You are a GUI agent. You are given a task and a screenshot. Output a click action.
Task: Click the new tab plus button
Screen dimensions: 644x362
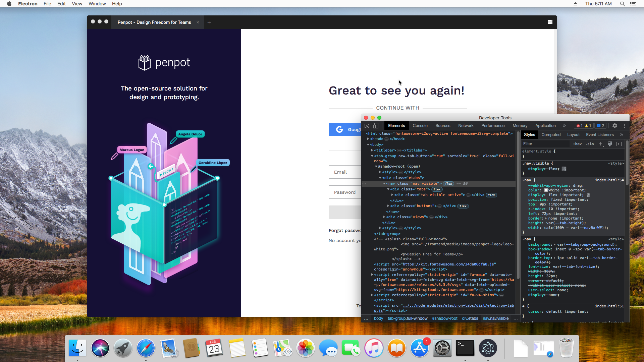pos(209,22)
